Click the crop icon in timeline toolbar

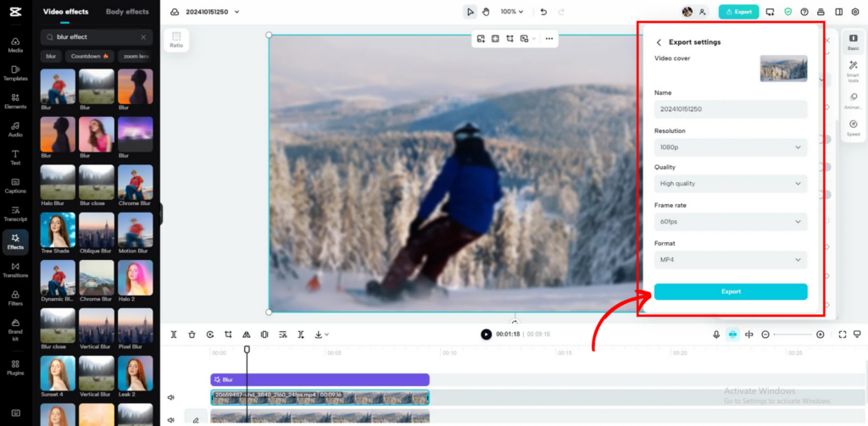pos(228,335)
